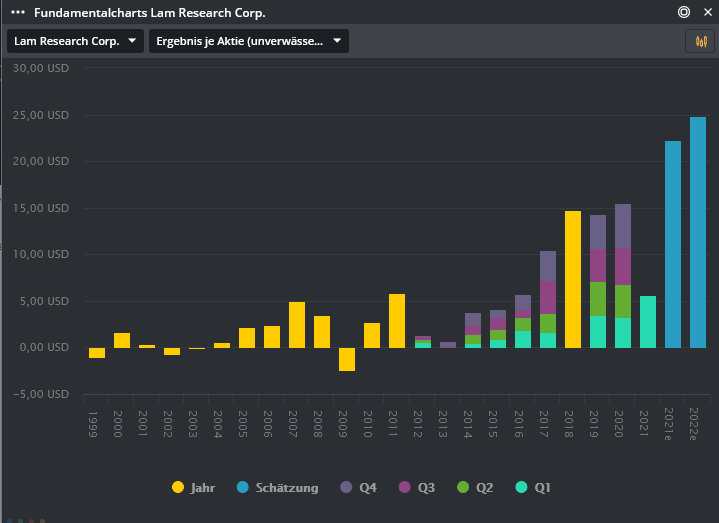Select the blue 2021e estimate bar
Viewport: 719px width, 523px height.
pyautogui.click(x=673, y=244)
